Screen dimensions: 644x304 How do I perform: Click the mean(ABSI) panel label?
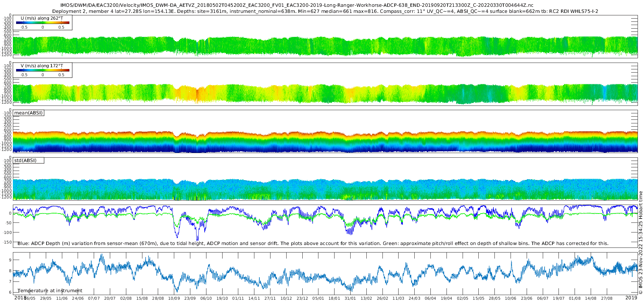coord(28,113)
